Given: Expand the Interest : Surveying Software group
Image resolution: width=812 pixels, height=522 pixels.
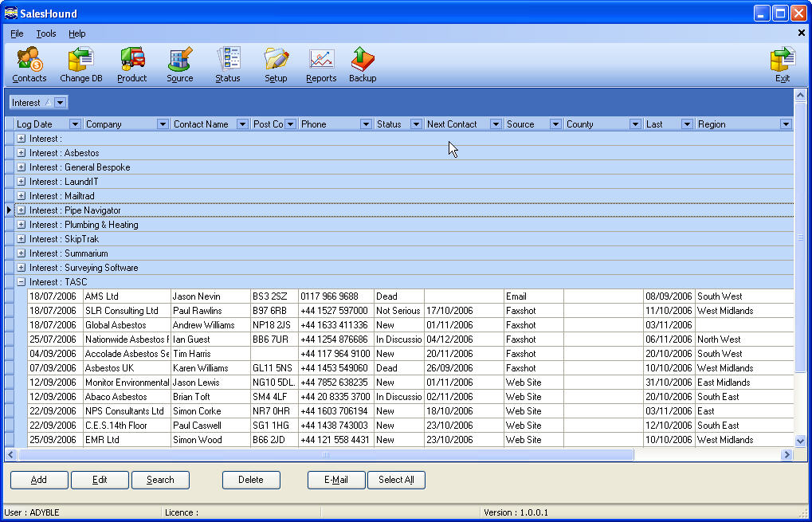Looking at the screenshot, I should click(22, 268).
